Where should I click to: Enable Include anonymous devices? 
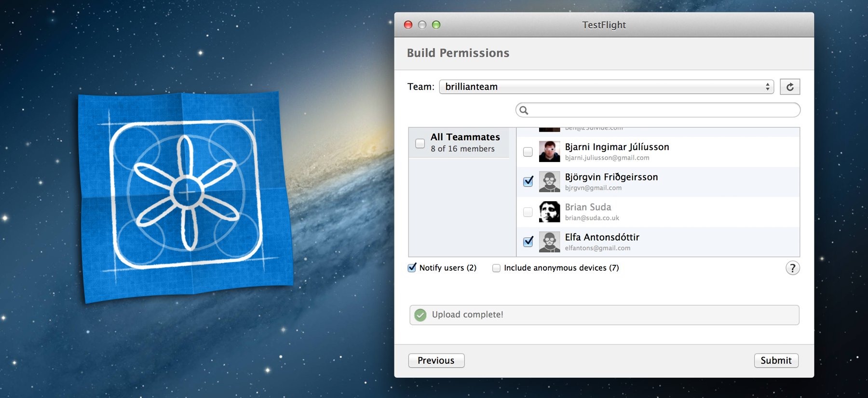click(496, 268)
